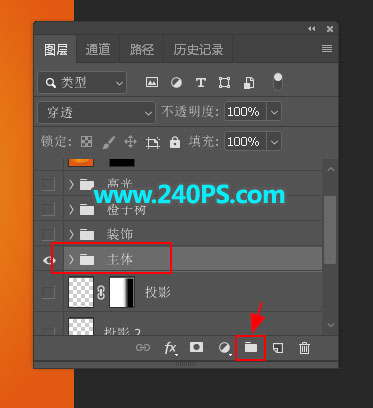This screenshot has width=373, height=408.
Task: Toggle visibility of the 投影 layer
Action: (49, 292)
